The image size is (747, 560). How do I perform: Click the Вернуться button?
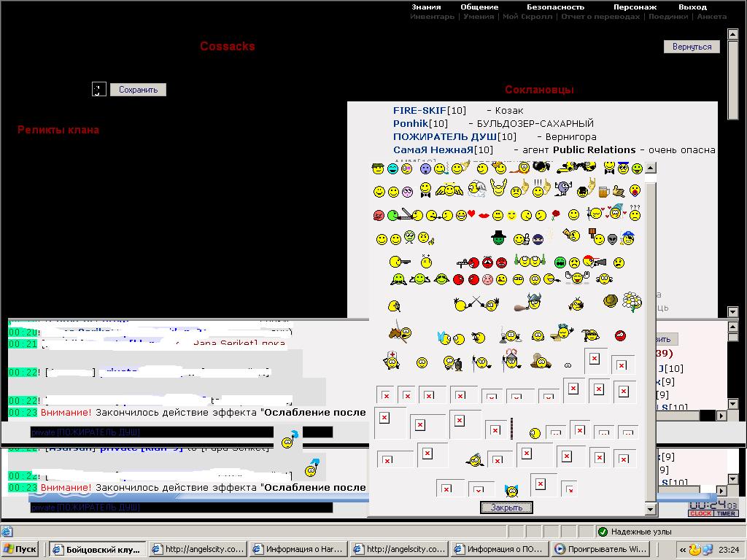point(692,47)
